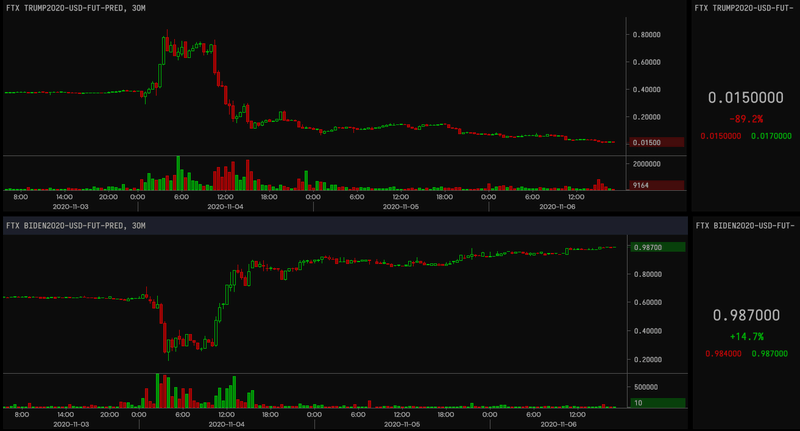Image resolution: width=800 pixels, height=431 pixels.
Task: Click the small red 0.0150000 bid in Trump ticker
Action: [x=720, y=136]
